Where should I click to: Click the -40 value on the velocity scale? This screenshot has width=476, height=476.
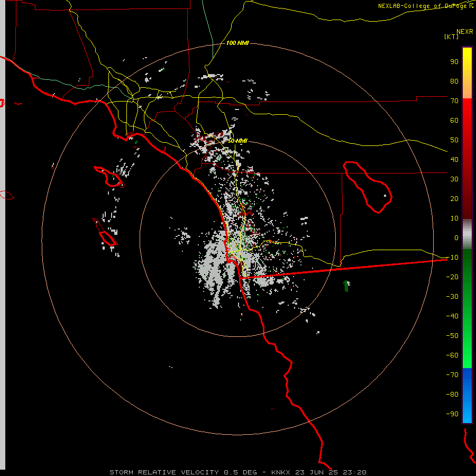pyautogui.click(x=452, y=316)
